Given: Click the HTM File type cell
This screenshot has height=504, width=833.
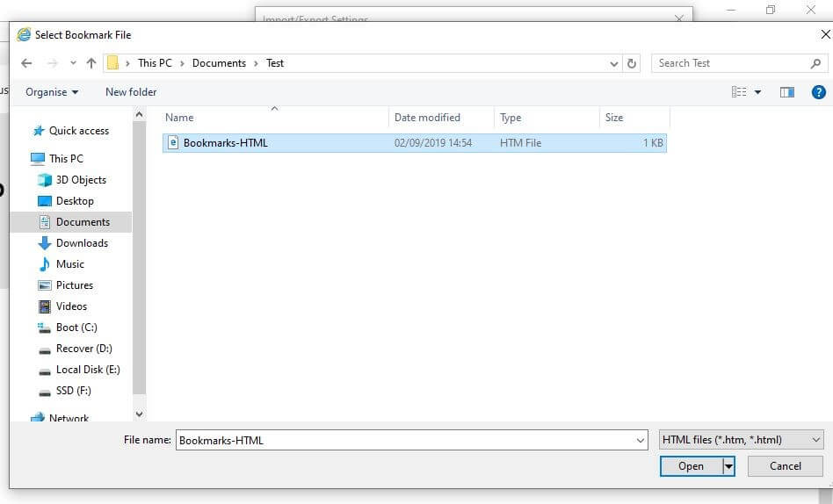Looking at the screenshot, I should click(x=520, y=143).
